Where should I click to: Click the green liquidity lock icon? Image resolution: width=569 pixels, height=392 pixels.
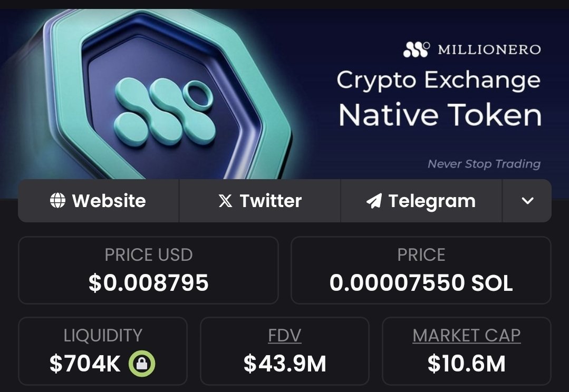click(x=142, y=364)
